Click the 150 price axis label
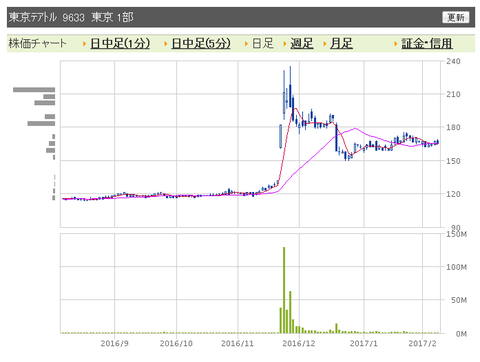This screenshot has width=480, height=362. [453, 161]
